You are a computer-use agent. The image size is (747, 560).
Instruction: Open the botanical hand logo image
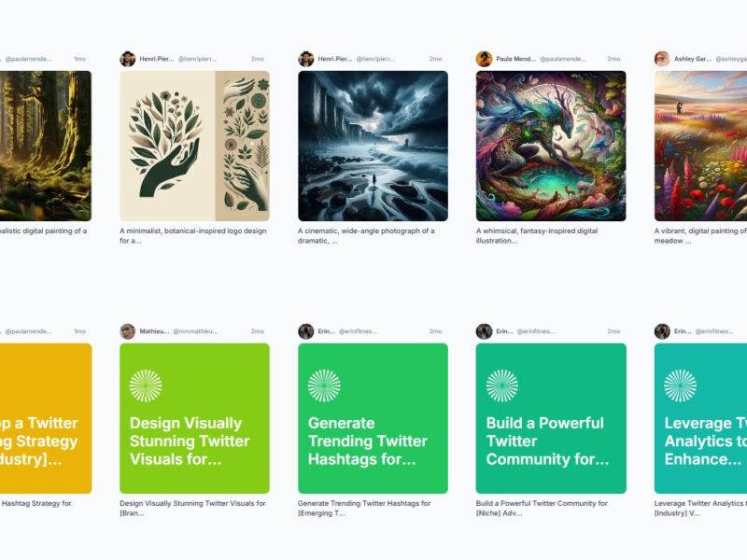coord(194,146)
